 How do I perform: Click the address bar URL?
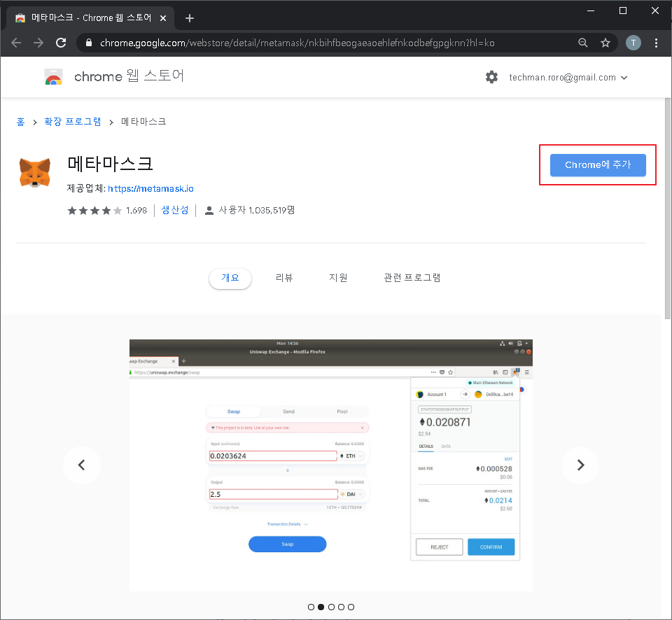[x=297, y=43]
